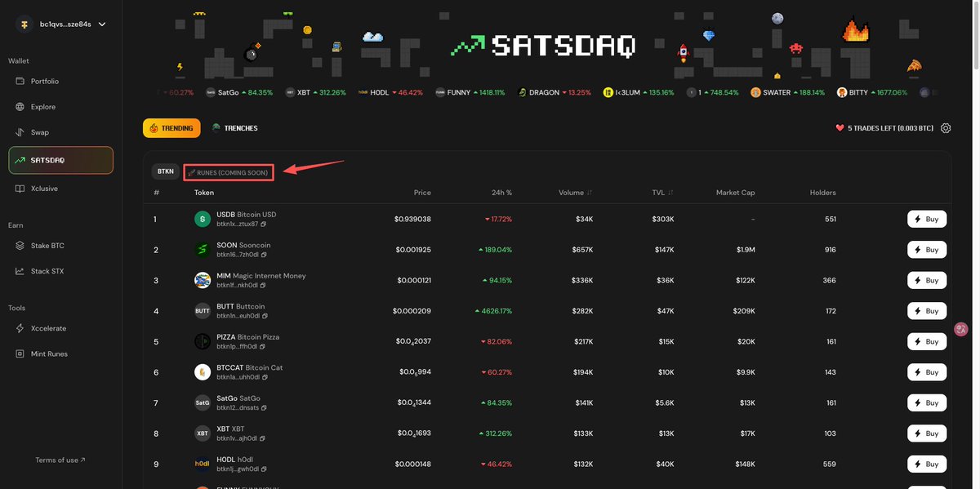Click the BUTT 24h change 4626.17%
This screenshot has height=489, width=980.
pos(493,311)
